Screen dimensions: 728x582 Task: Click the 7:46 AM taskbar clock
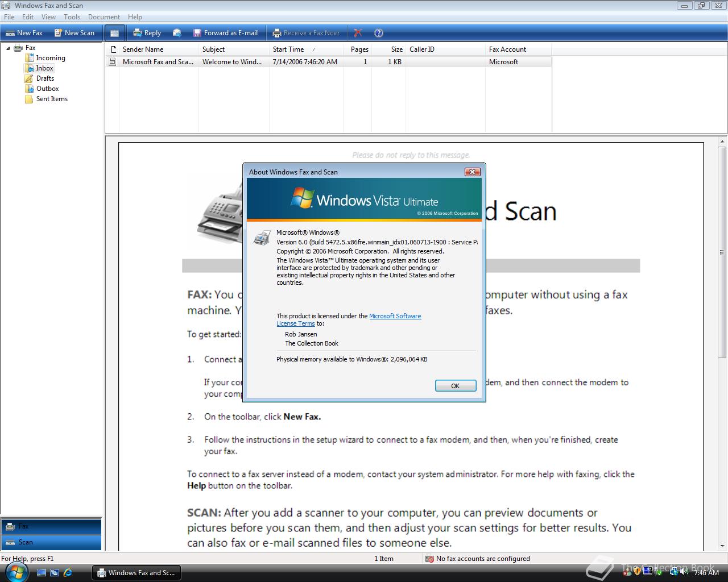[706, 573]
